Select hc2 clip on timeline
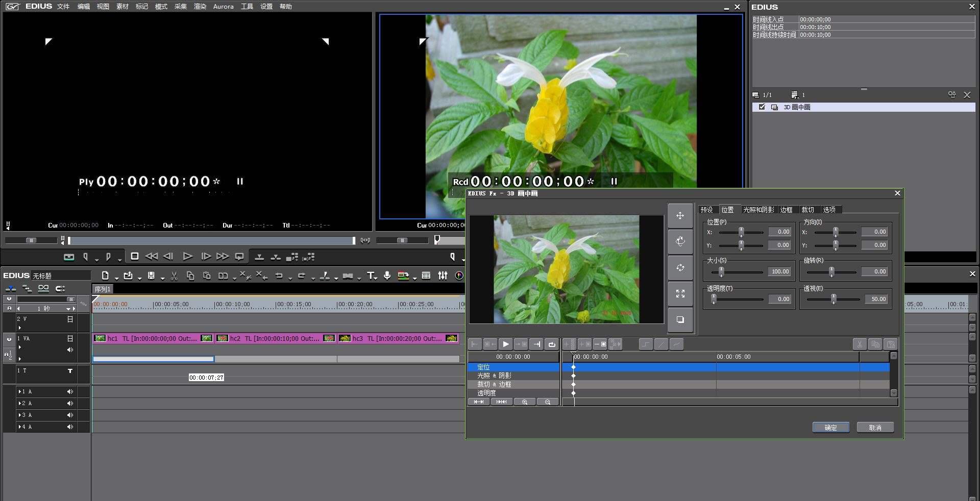Image resolution: width=980 pixels, height=501 pixels. (x=276, y=338)
